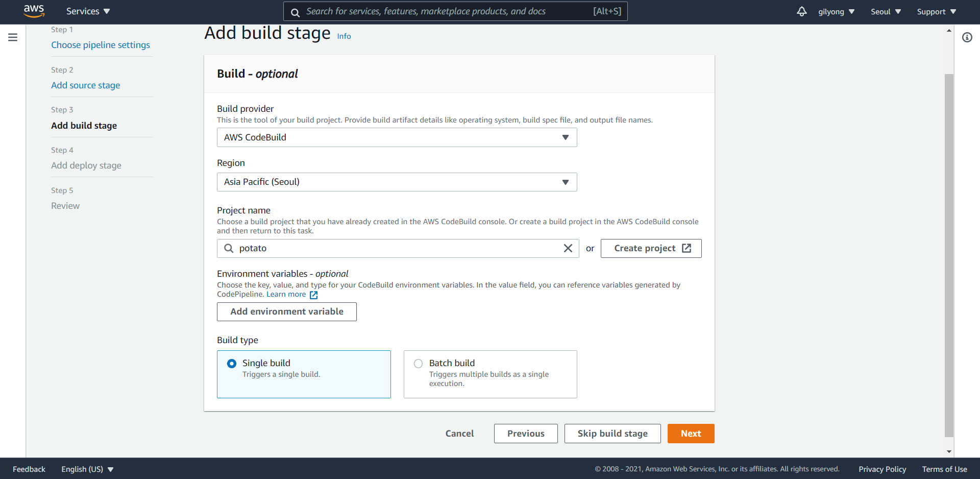Viewport: 980px width, 479px height.
Task: Open the left navigation hamburger menu
Action: coord(13,37)
